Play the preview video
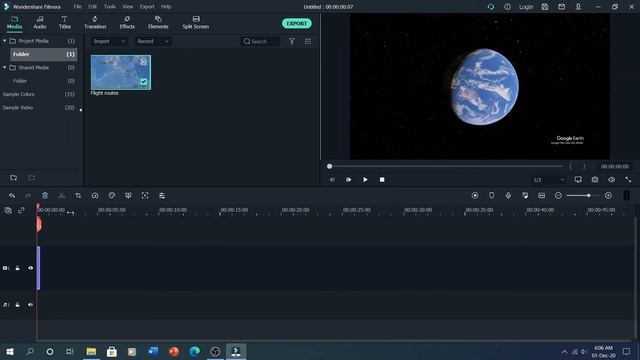640x360 pixels. click(365, 180)
